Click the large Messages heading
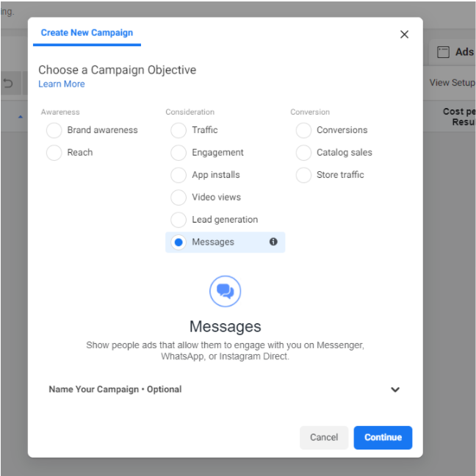This screenshot has height=476, width=476. (x=225, y=327)
